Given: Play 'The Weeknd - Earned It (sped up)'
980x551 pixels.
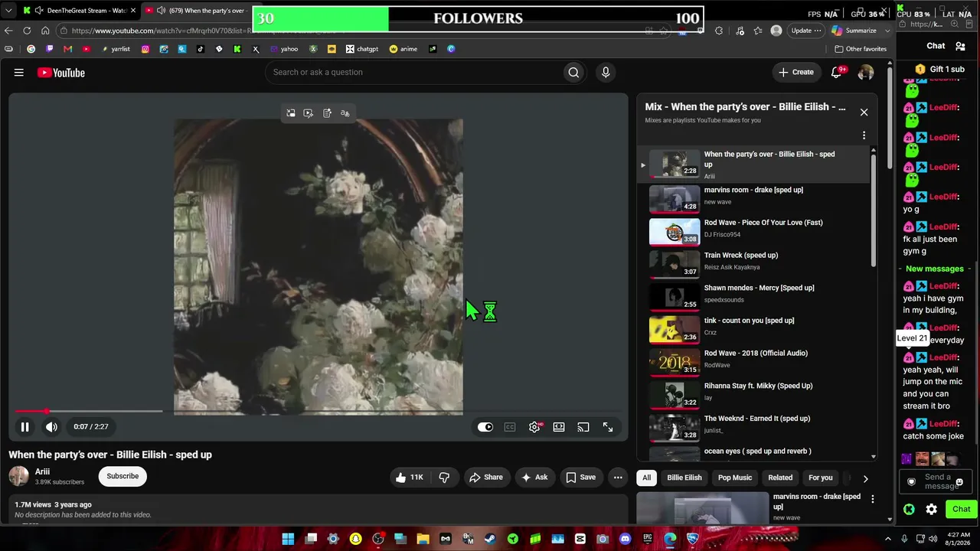Looking at the screenshot, I should coord(755,427).
